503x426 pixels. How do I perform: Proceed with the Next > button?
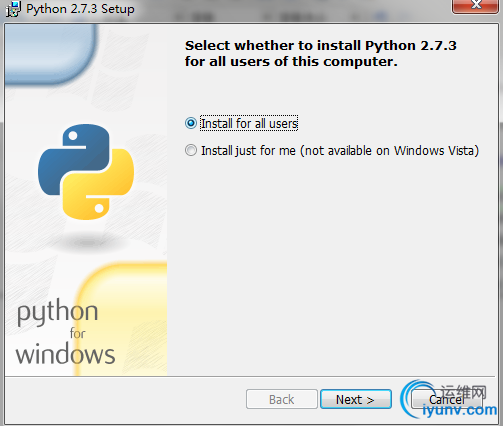(356, 399)
